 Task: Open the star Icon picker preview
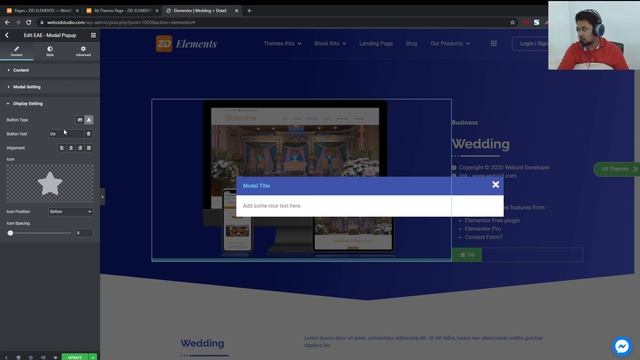click(50, 184)
